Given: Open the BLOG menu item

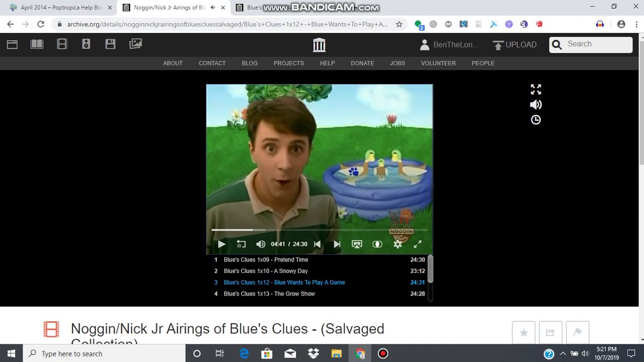Looking at the screenshot, I should (250, 63).
